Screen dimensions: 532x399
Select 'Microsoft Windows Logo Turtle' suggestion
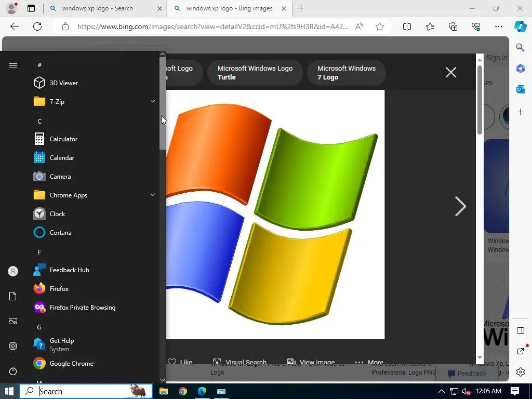pyautogui.click(x=255, y=73)
